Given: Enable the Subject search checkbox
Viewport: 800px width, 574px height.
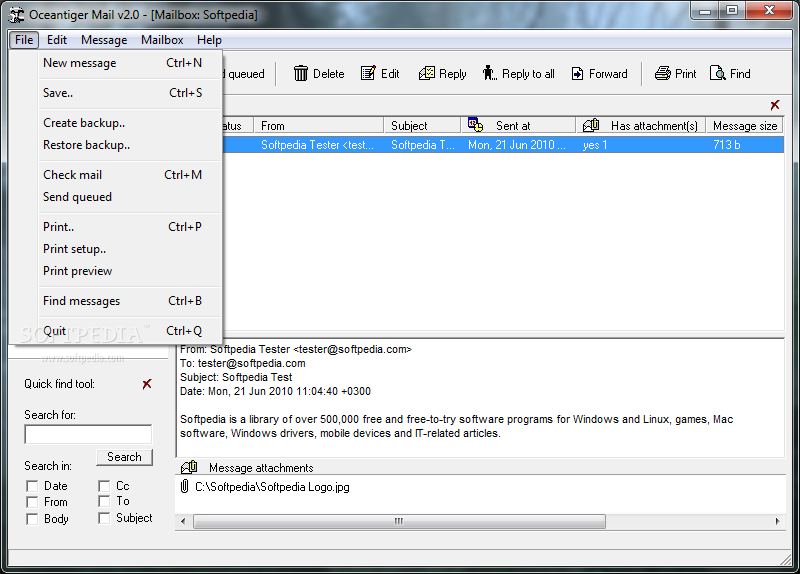Looking at the screenshot, I should [104, 518].
